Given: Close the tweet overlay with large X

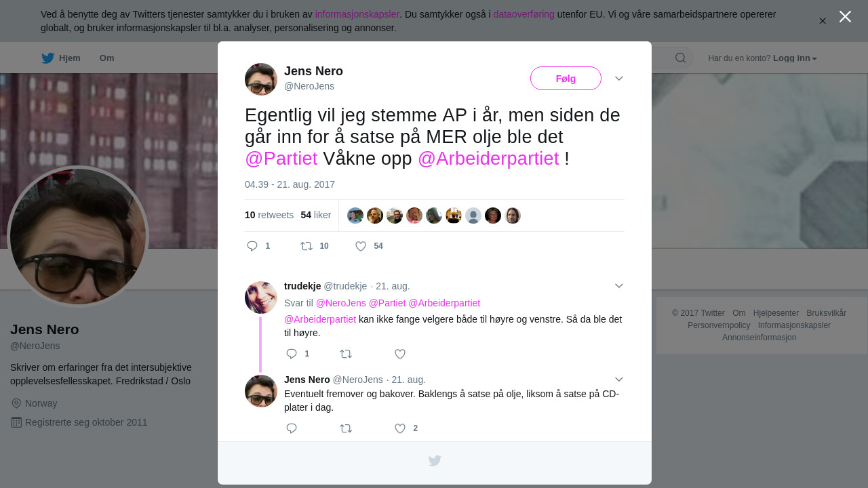Looking at the screenshot, I should point(845,16).
